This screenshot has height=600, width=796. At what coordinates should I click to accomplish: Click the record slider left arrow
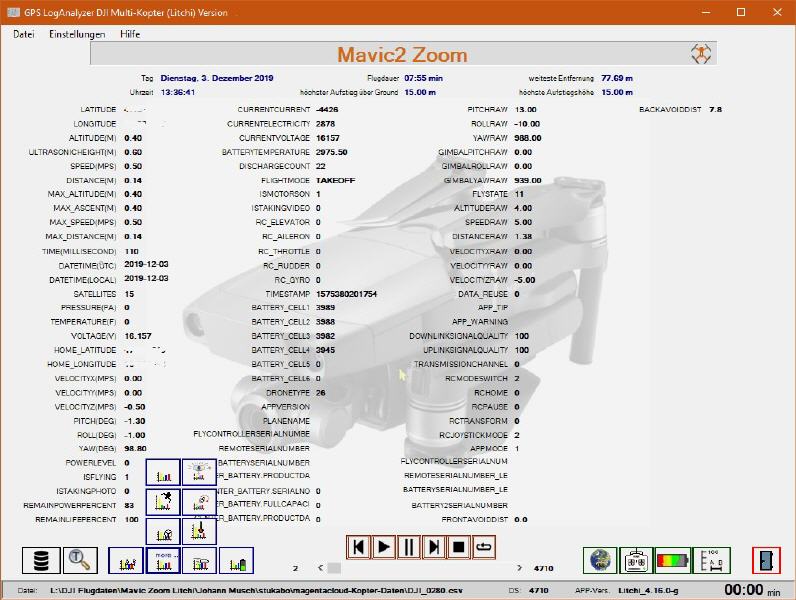point(320,568)
